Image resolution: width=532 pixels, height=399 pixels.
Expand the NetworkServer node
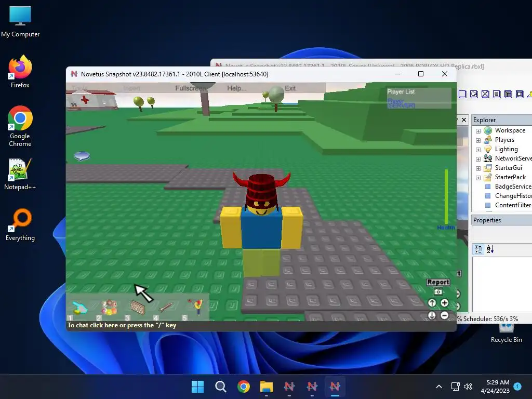click(x=478, y=159)
